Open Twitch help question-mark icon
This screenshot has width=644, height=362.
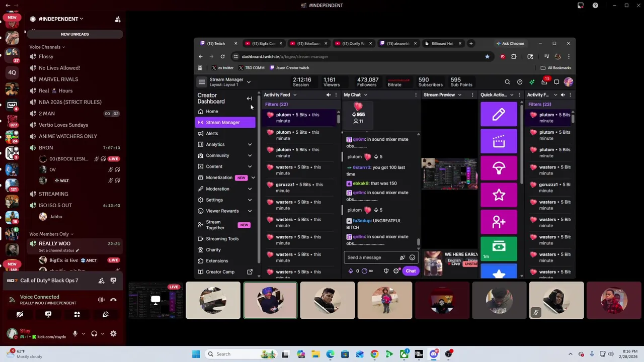pos(520,82)
